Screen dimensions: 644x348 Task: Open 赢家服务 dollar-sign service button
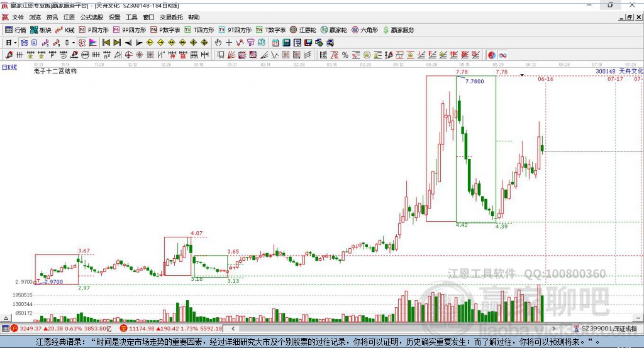(x=398, y=30)
